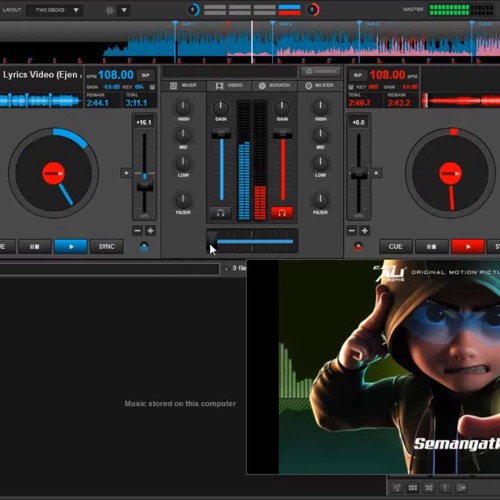Play the right deck with the red play button
500x500 pixels.
[468, 247]
